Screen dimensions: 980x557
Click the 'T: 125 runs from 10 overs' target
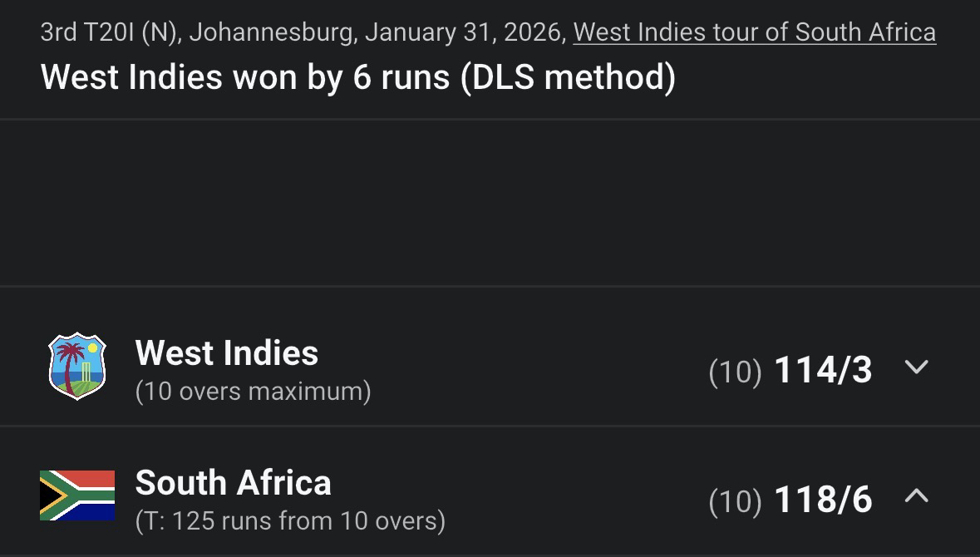coord(290,521)
